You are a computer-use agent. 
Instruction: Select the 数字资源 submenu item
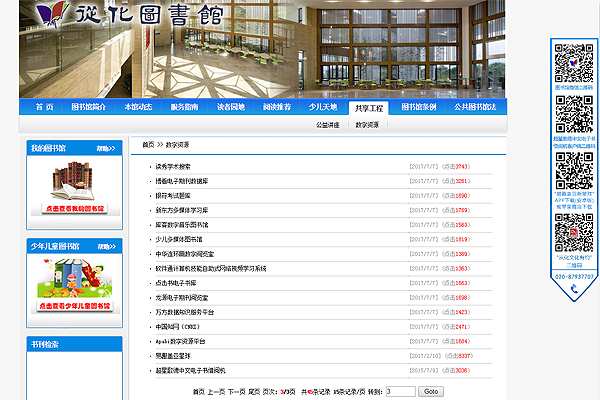[x=364, y=125]
